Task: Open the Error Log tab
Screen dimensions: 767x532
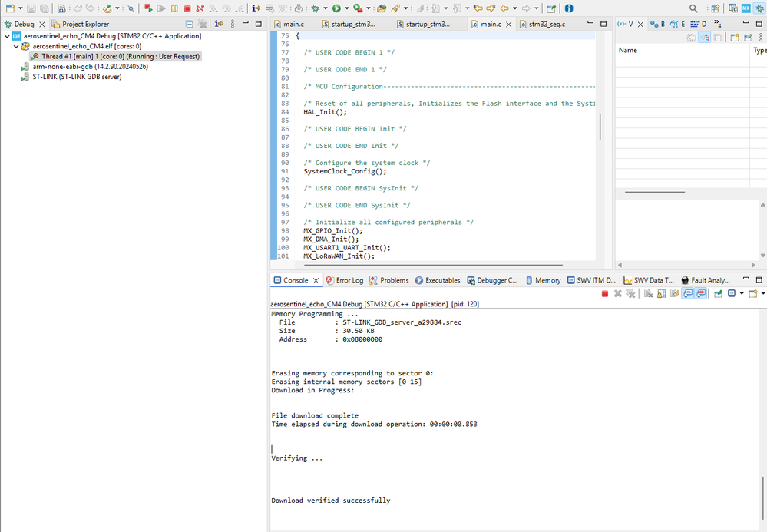Action: tap(345, 280)
